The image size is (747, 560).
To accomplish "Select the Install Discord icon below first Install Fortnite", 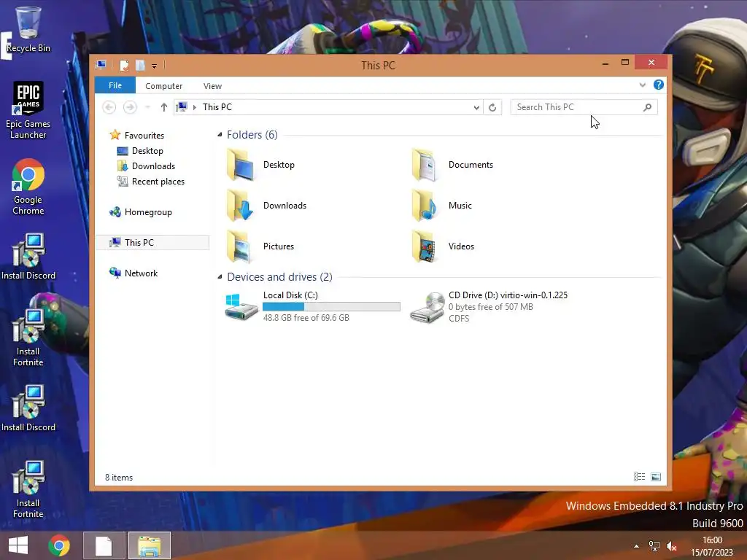I will pos(28,408).
